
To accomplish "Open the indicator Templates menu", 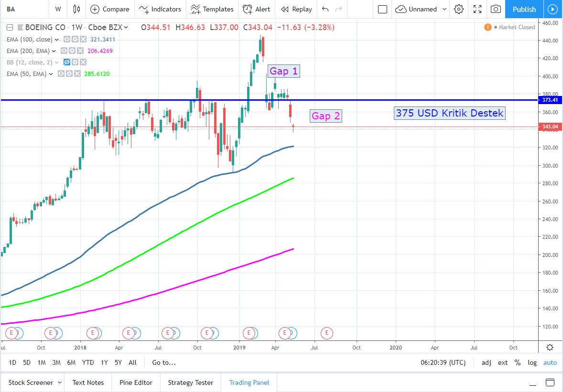I will pos(212,10).
